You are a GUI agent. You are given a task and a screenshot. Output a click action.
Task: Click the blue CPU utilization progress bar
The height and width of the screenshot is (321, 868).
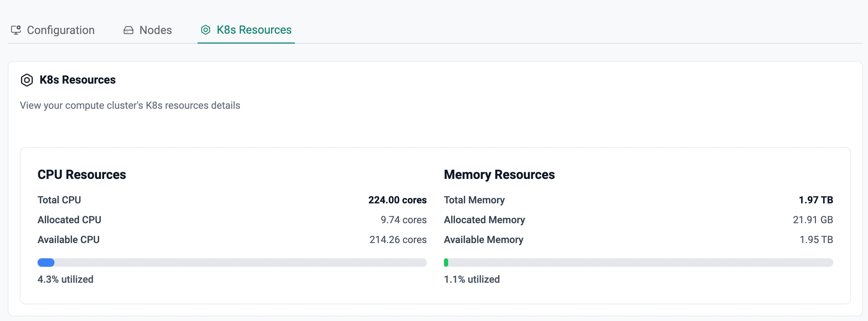pos(46,263)
